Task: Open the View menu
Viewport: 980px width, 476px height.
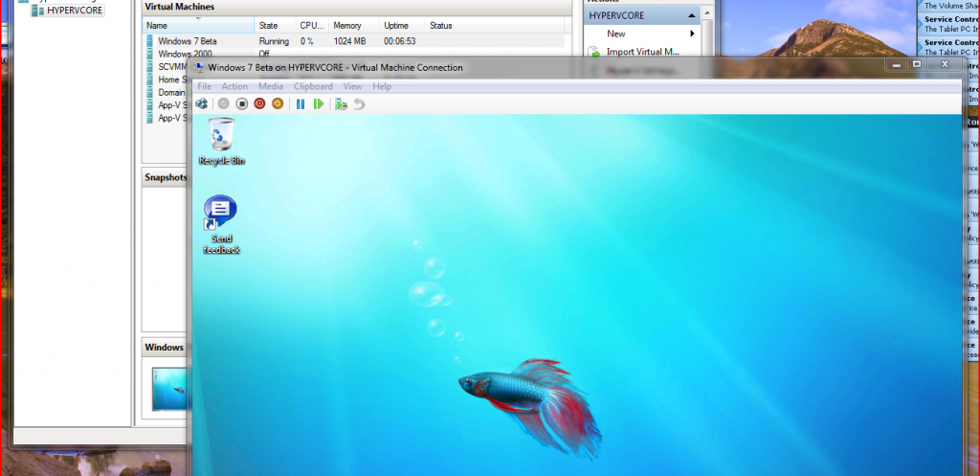Action: [352, 86]
